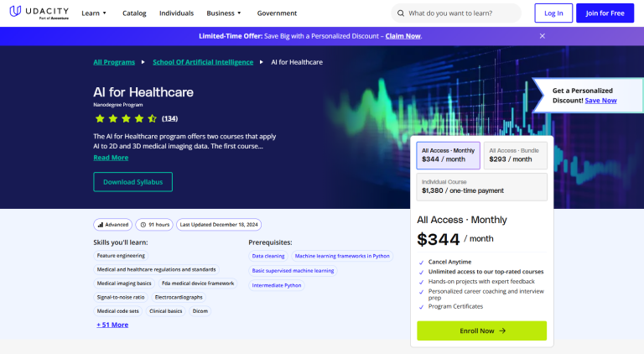Image resolution: width=644 pixels, height=354 pixels.
Task: Click Join for Free button
Action: [x=605, y=13]
